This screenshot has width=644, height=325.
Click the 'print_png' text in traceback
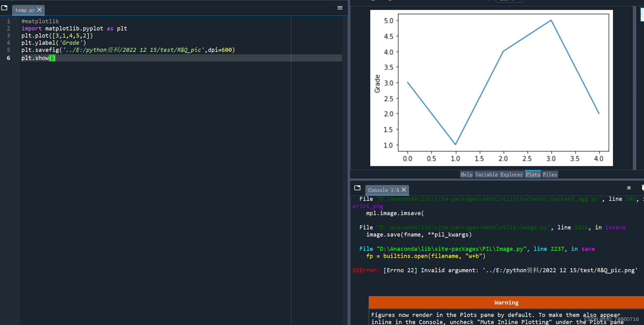point(368,206)
